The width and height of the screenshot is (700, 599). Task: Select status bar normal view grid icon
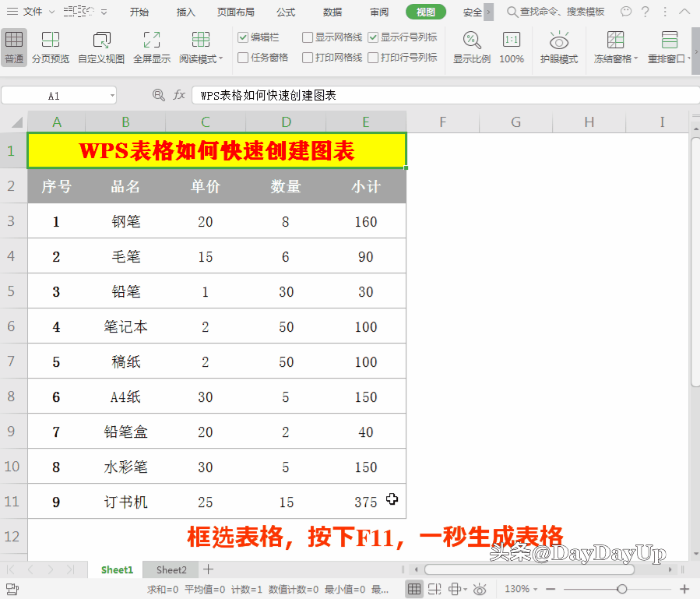point(414,589)
